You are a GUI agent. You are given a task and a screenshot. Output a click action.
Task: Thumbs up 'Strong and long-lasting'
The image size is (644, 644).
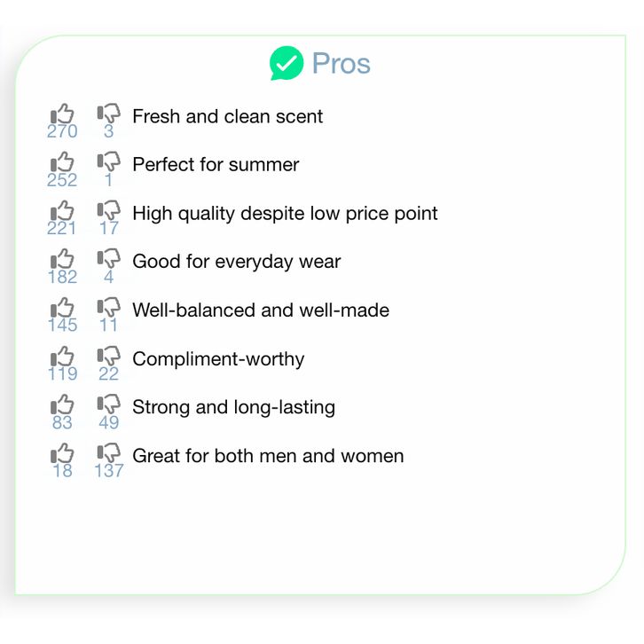click(x=62, y=406)
